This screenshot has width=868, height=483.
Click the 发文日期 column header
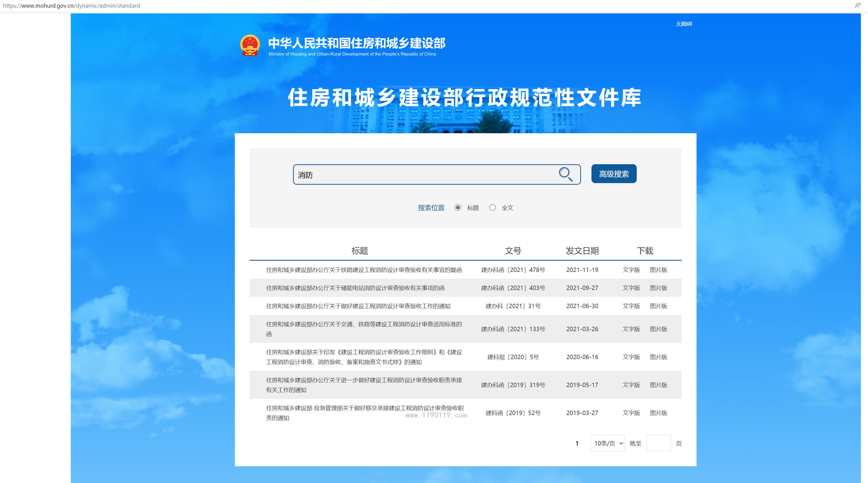582,251
